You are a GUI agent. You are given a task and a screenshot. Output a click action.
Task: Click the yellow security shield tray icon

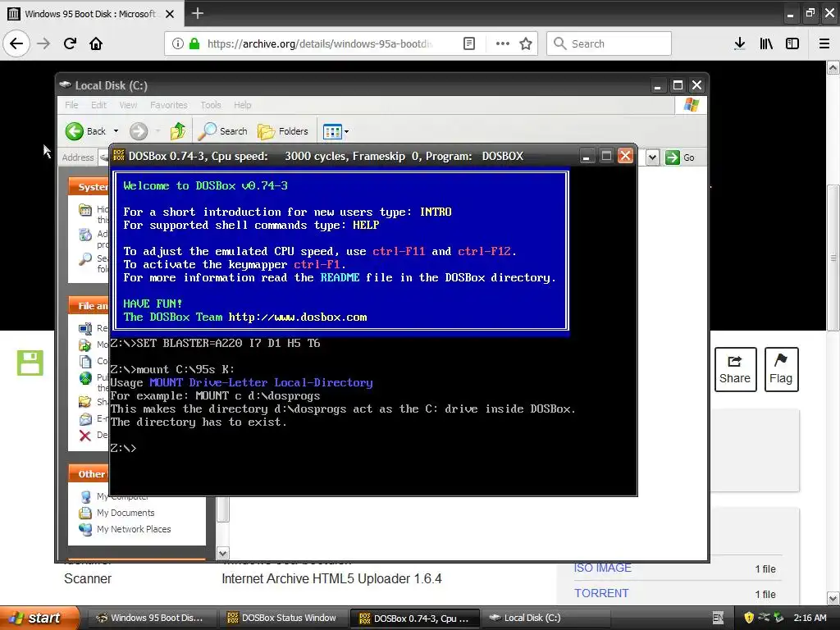coord(749,618)
